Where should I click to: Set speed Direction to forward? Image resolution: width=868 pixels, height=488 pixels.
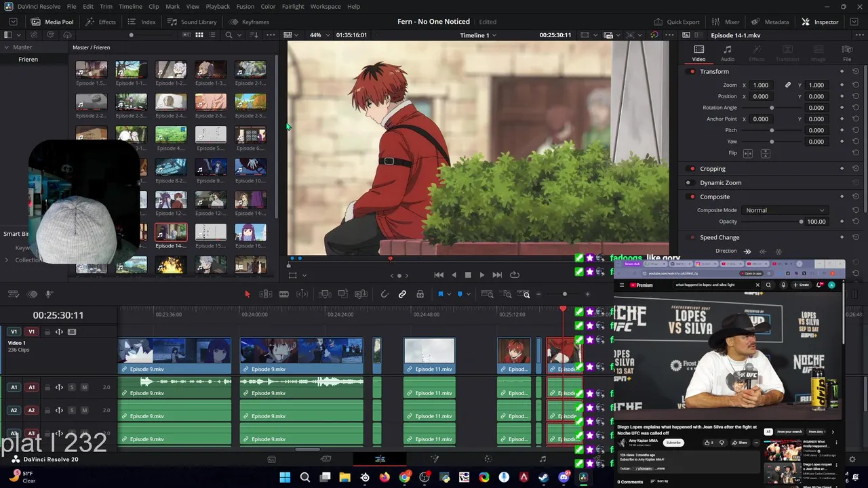click(747, 251)
